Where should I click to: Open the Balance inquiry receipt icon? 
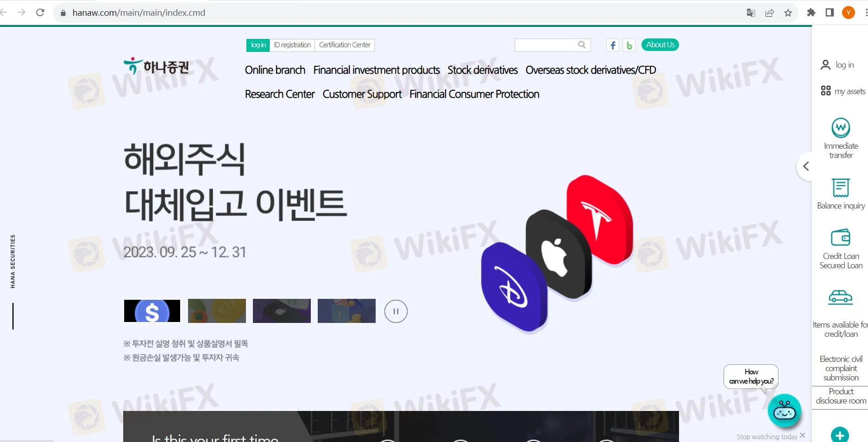click(x=840, y=188)
